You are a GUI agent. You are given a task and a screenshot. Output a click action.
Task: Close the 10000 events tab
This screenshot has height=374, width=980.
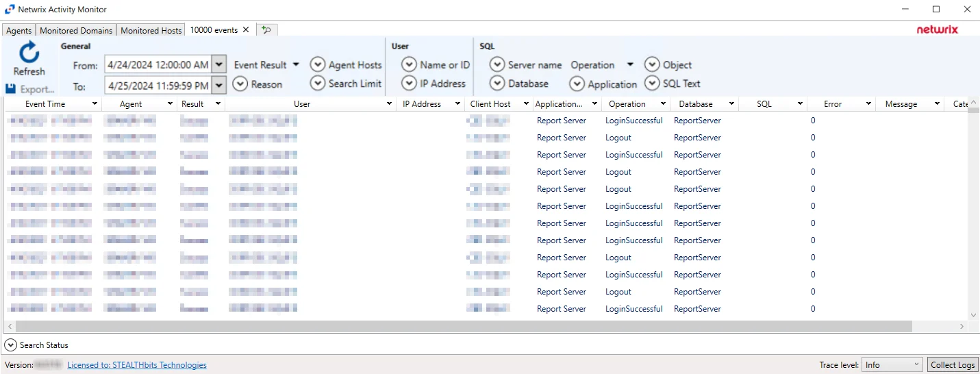click(246, 30)
